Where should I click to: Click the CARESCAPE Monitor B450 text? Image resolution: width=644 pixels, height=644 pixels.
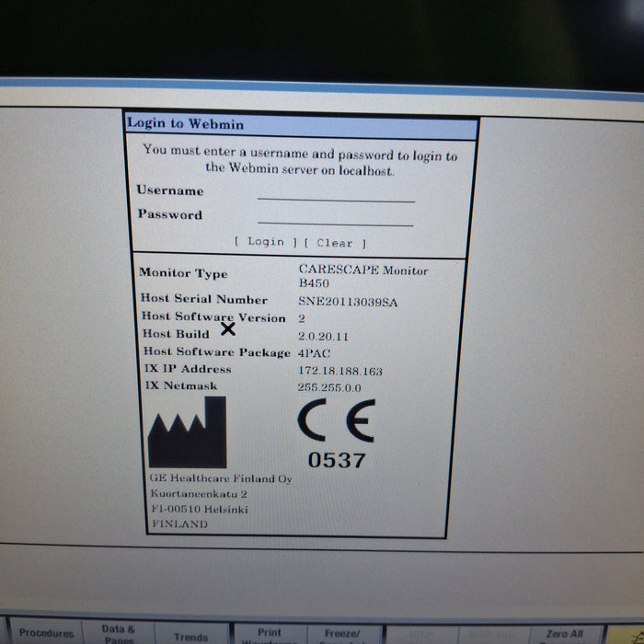coord(362,276)
